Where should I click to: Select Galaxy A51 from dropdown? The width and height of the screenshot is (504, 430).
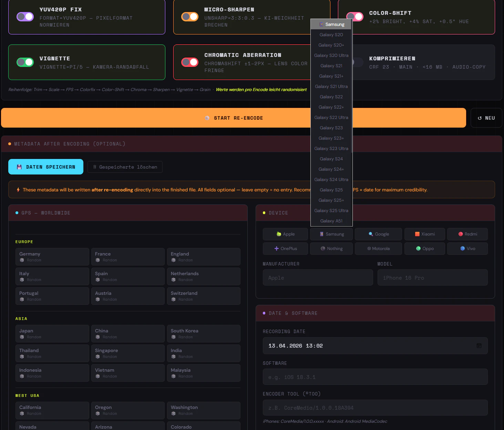[331, 221]
